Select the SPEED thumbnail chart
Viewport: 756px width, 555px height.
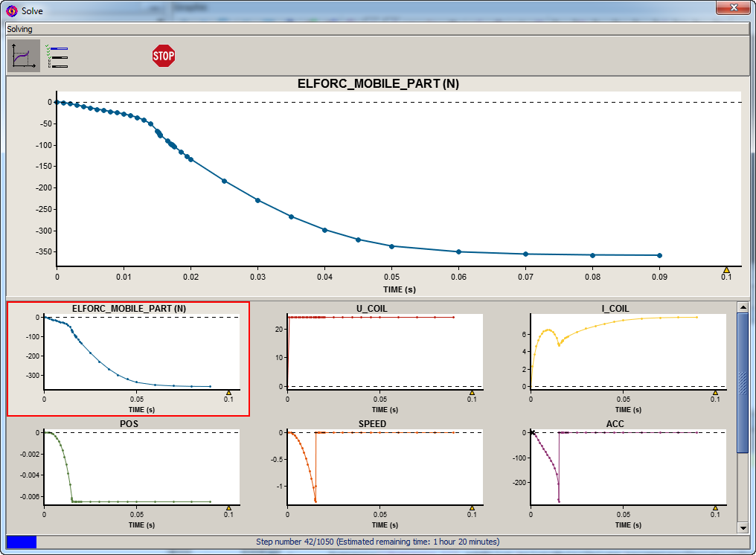pos(371,474)
